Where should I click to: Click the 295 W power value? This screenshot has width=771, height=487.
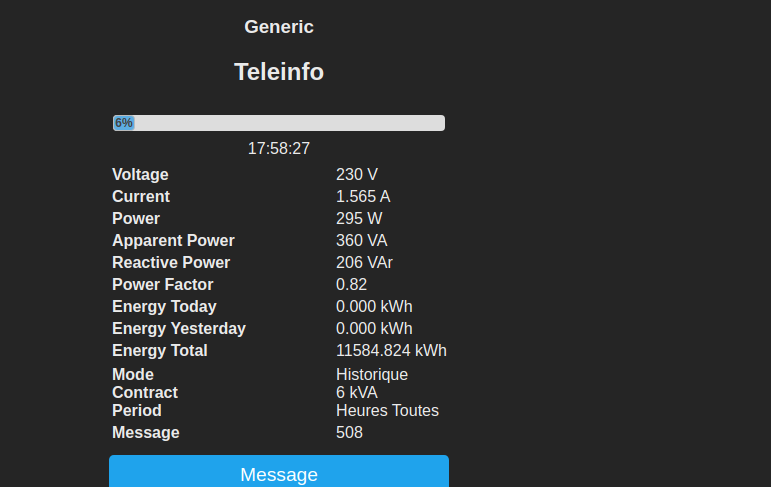(x=359, y=219)
